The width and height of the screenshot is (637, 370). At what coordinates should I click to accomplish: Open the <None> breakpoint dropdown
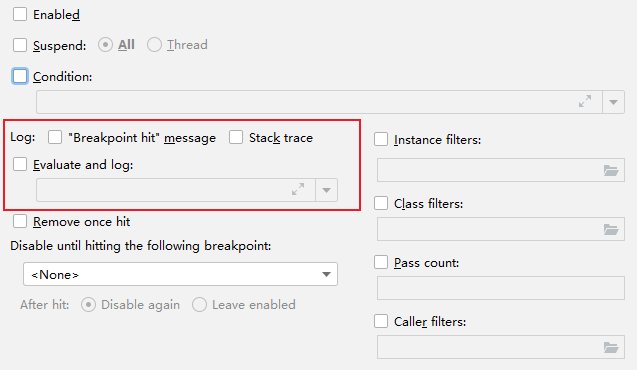[x=180, y=274]
